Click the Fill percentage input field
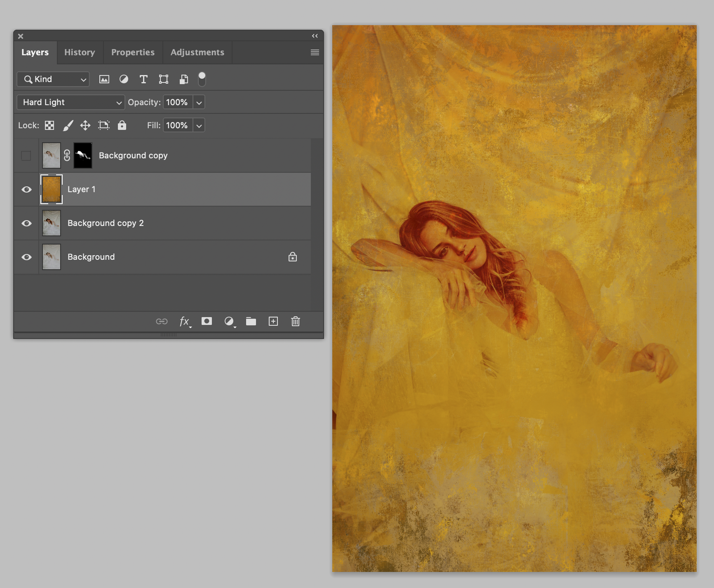This screenshot has width=714, height=588. 177,125
